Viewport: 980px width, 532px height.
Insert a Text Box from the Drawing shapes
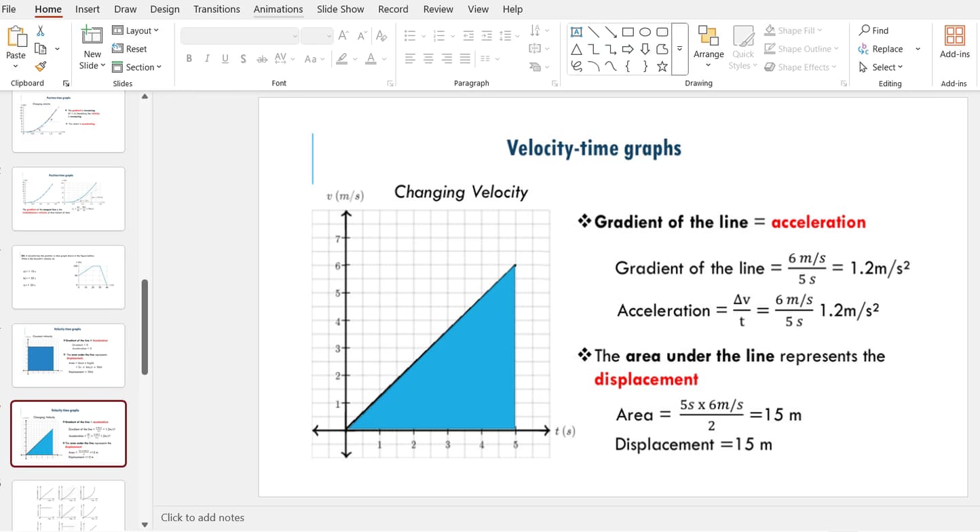[577, 32]
